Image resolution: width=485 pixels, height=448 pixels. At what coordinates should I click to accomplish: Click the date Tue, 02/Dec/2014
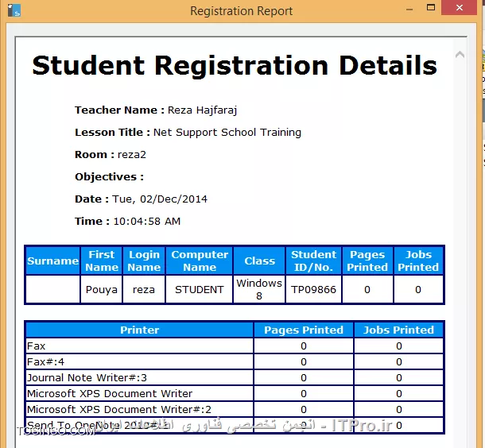pos(160,199)
